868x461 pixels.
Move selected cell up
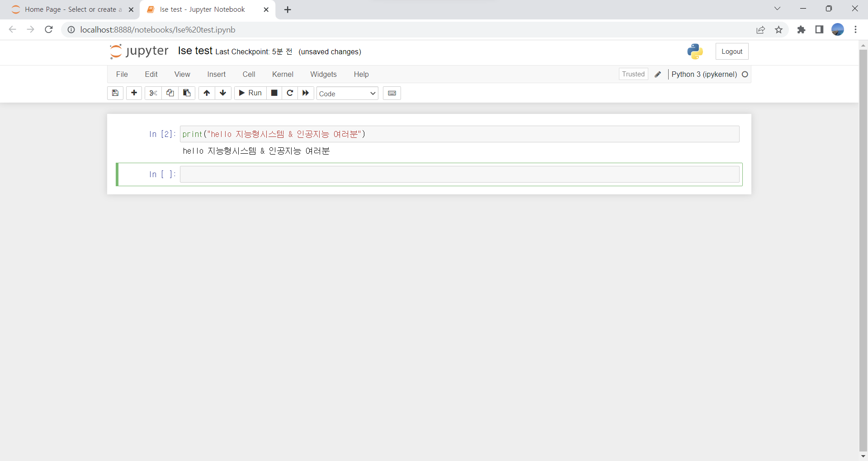[207, 93]
